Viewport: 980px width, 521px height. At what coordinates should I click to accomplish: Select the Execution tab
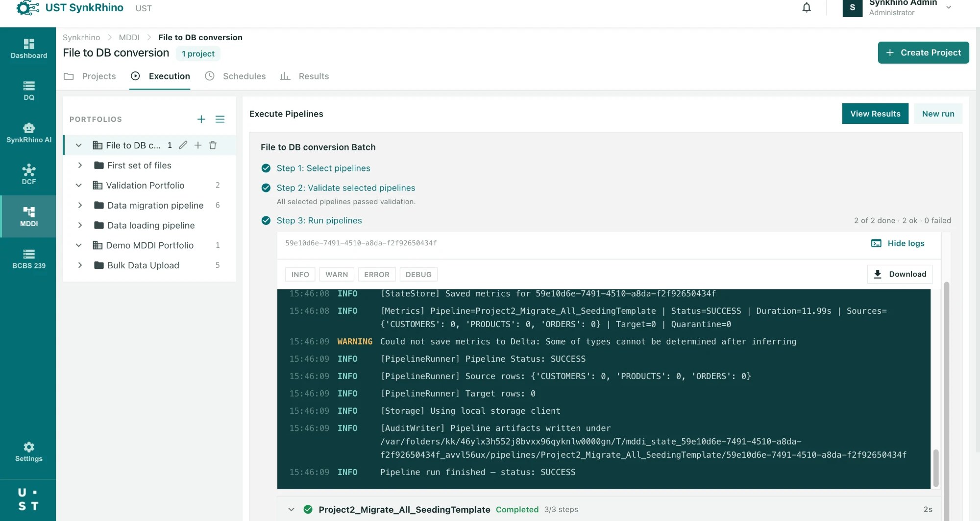pos(160,76)
